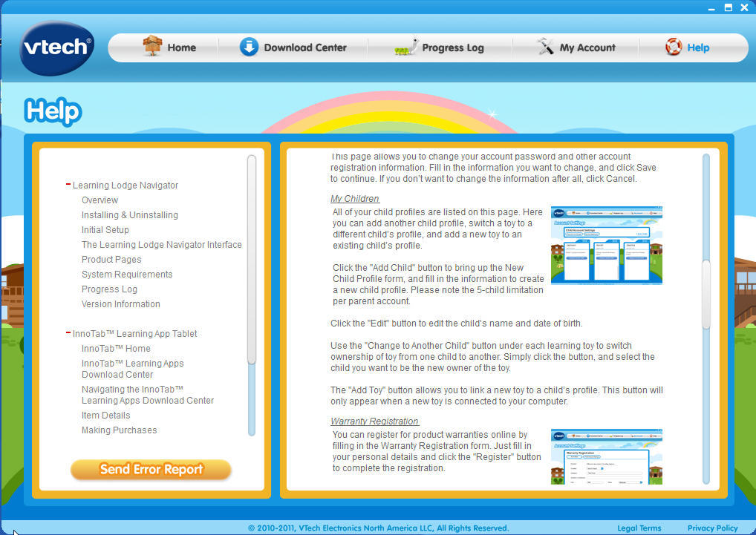Screen dimensions: 756x535
Task: Collapse the Learning Lodge Navigator section
Action: [x=68, y=185]
